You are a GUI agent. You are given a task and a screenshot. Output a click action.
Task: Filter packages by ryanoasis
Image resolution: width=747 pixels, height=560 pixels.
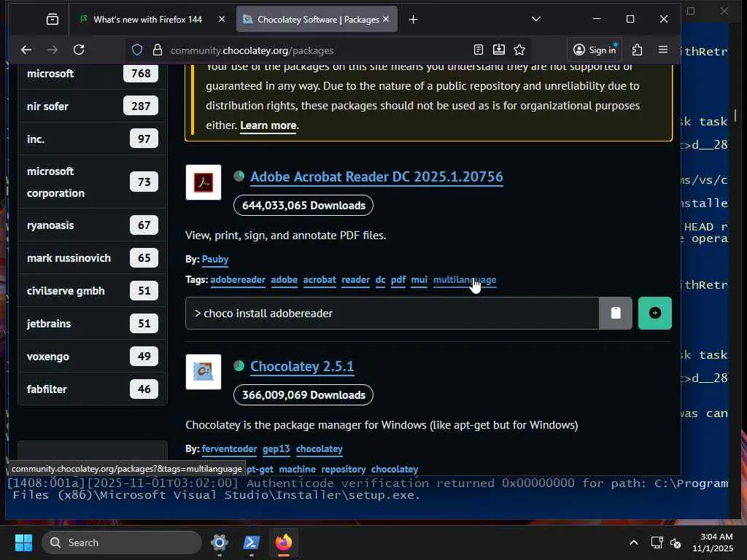pos(93,225)
